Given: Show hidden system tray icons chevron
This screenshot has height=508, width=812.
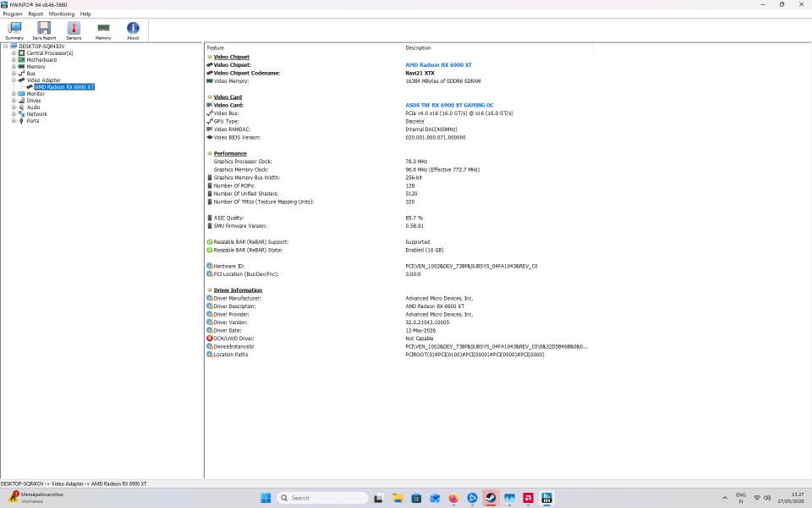Looking at the screenshot, I should (x=725, y=498).
